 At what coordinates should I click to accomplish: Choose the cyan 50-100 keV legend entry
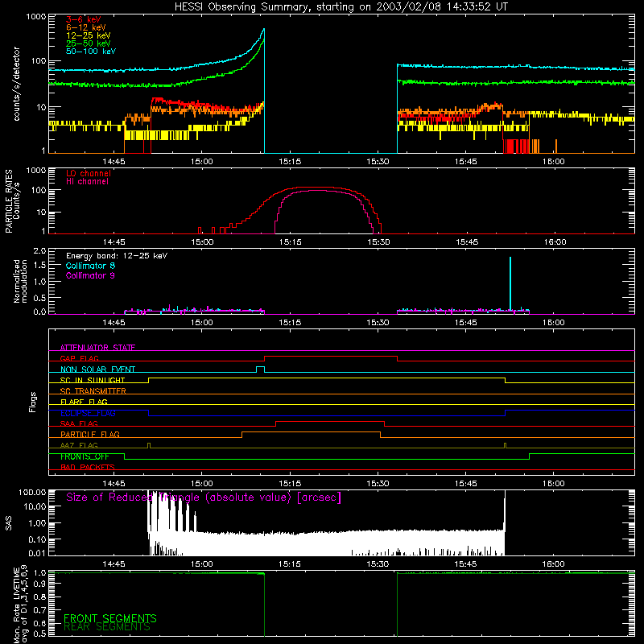tap(91, 52)
